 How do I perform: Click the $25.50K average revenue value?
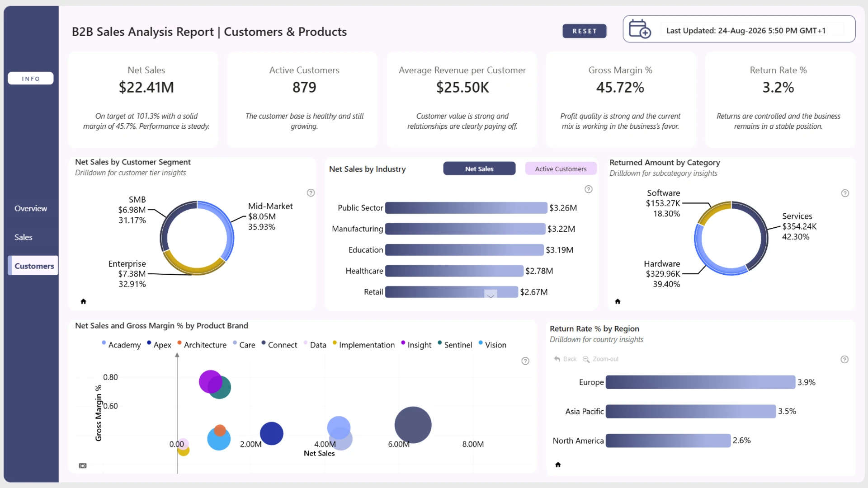(462, 87)
